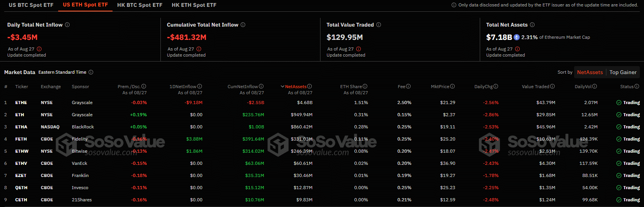This screenshot has width=644, height=207.
Task: Click the Ethereum logo icon next to $7.18B
Action: pos(517,37)
